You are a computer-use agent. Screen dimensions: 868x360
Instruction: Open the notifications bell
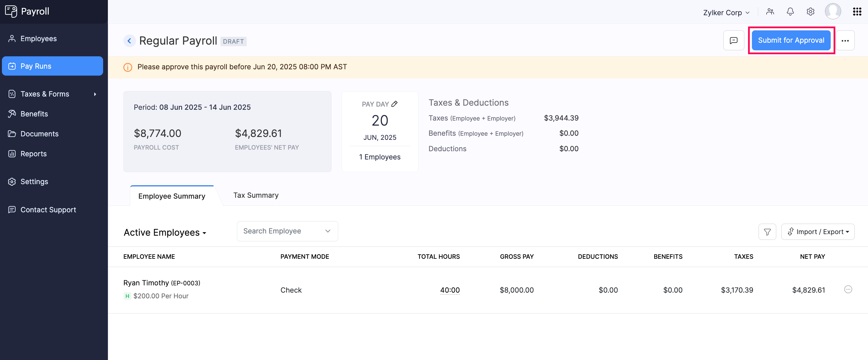(x=790, y=11)
